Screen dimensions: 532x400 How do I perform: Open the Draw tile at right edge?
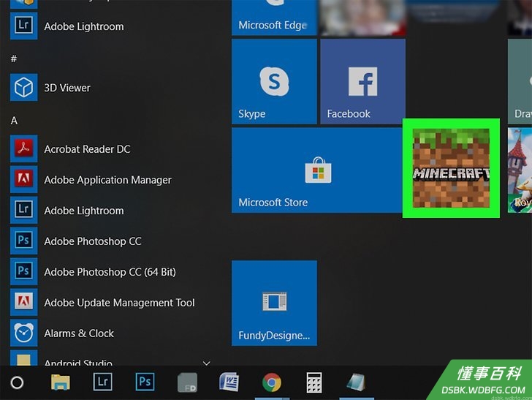[520, 81]
